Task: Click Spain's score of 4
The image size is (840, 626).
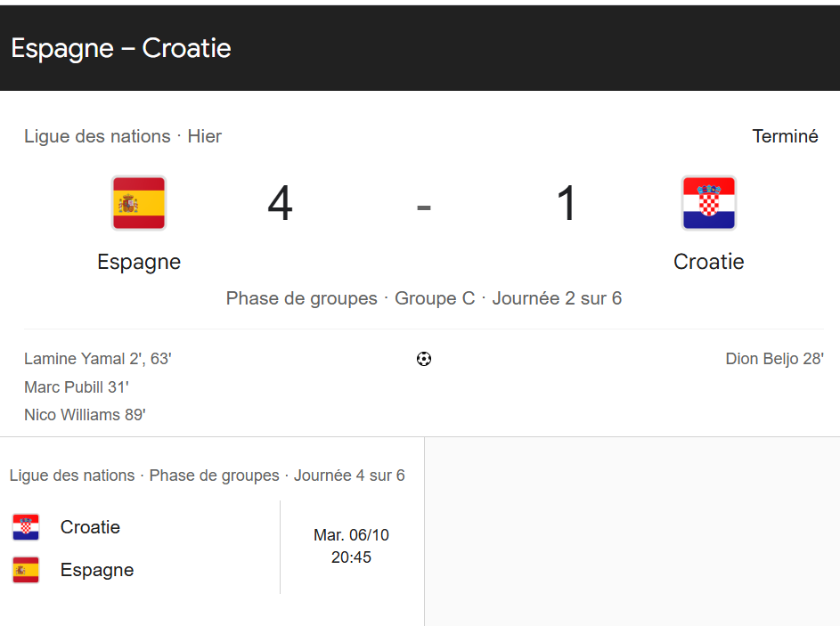Action: click(281, 203)
